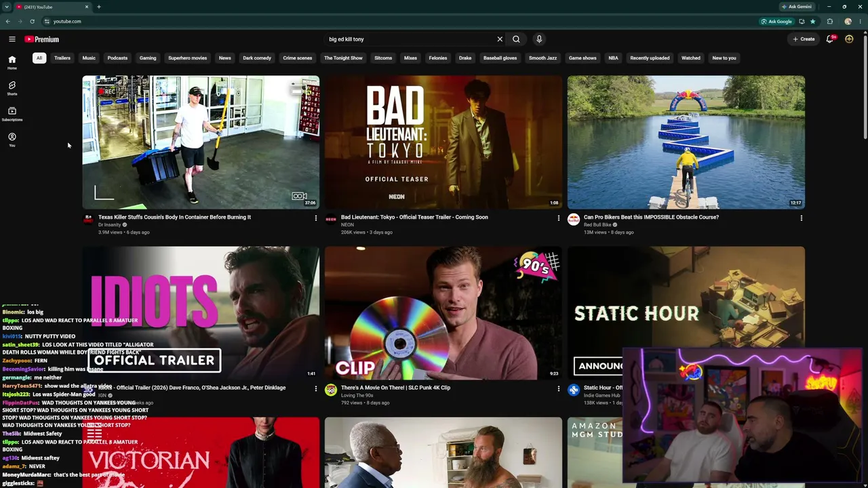
Task: Click the Red Bull Bike channel avatar
Action: [x=574, y=220]
